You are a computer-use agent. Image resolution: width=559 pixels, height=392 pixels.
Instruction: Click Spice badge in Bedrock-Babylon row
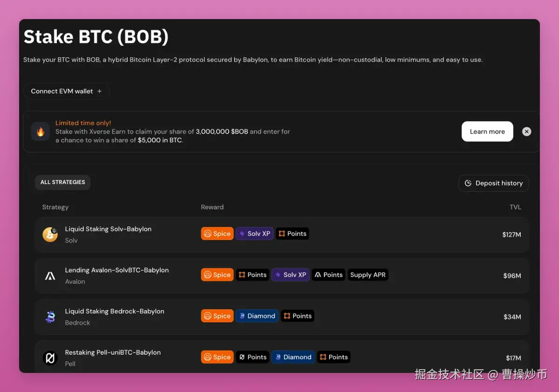pos(217,316)
